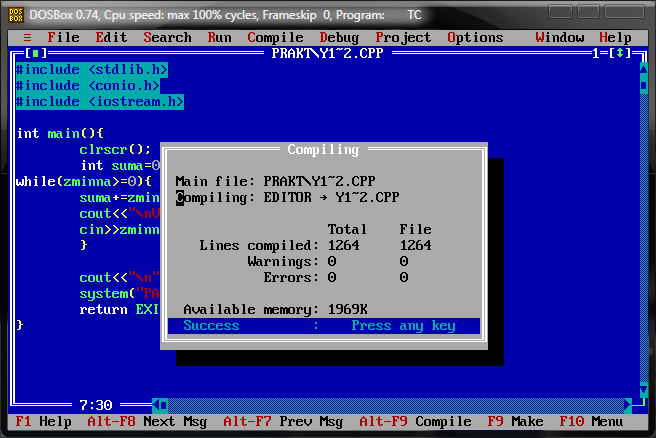The height and width of the screenshot is (438, 656).
Task: Open the Search menu
Action: (x=167, y=38)
